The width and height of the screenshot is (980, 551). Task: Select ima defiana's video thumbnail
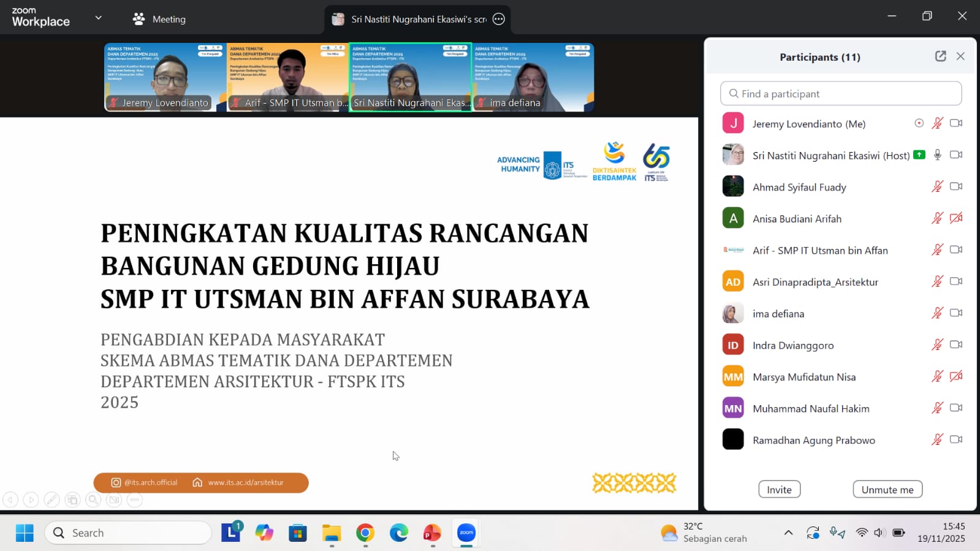pos(533,77)
